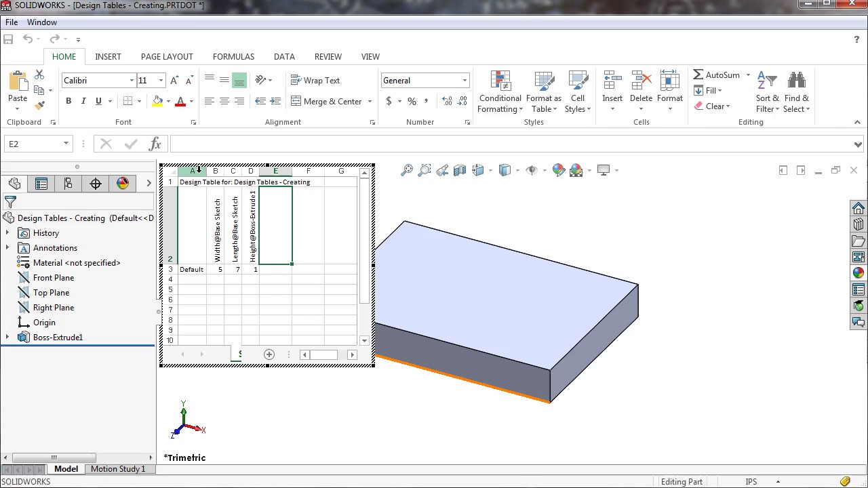Image resolution: width=868 pixels, height=488 pixels.
Task: Toggle Bold formatting
Action: point(68,101)
